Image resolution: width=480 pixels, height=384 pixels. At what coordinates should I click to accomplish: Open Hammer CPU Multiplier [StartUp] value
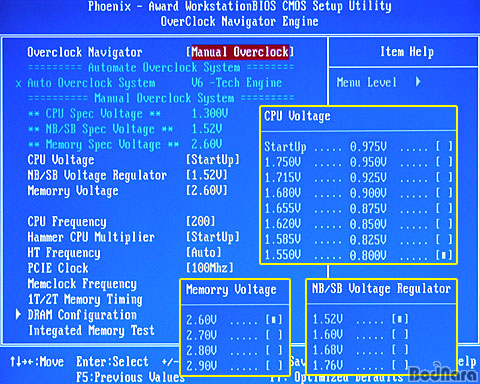click(x=213, y=237)
